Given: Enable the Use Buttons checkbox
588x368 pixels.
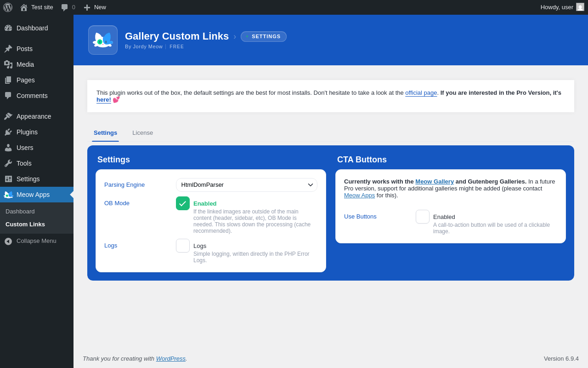Looking at the screenshot, I should click(423, 217).
